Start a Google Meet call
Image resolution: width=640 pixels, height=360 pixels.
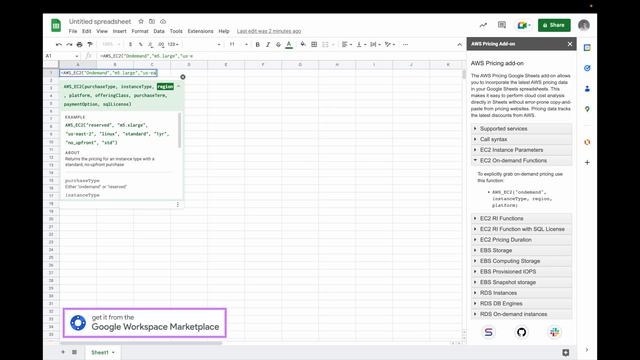click(524, 25)
